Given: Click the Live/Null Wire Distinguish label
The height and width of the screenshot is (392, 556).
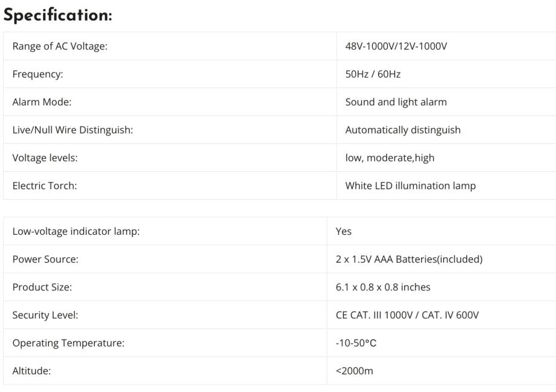Looking at the screenshot, I should tap(73, 129).
